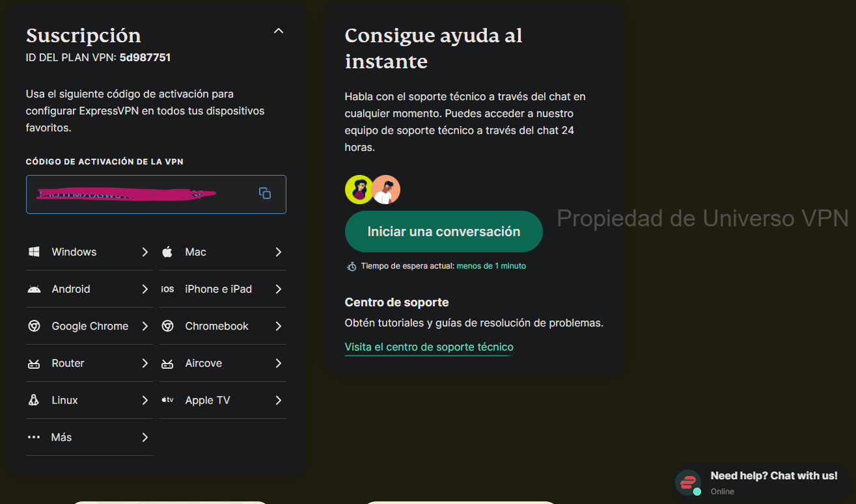856x504 pixels.
Task: Expand the Más options row
Action: (x=146, y=437)
